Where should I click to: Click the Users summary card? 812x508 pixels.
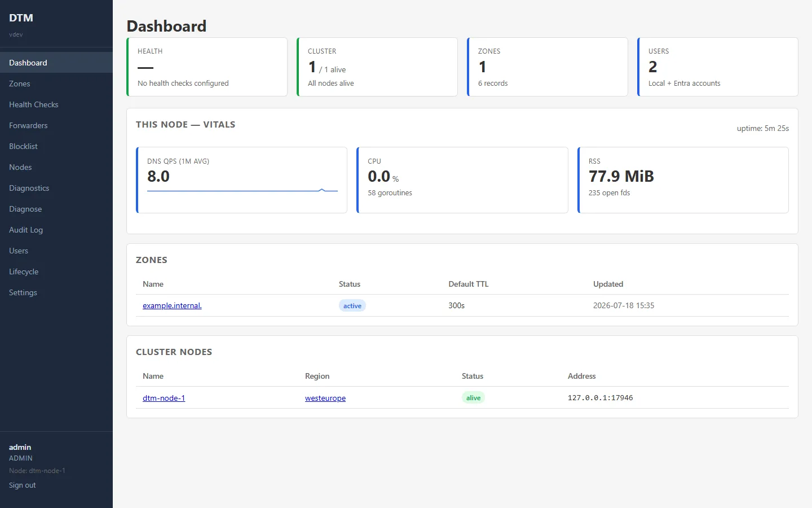click(718, 67)
